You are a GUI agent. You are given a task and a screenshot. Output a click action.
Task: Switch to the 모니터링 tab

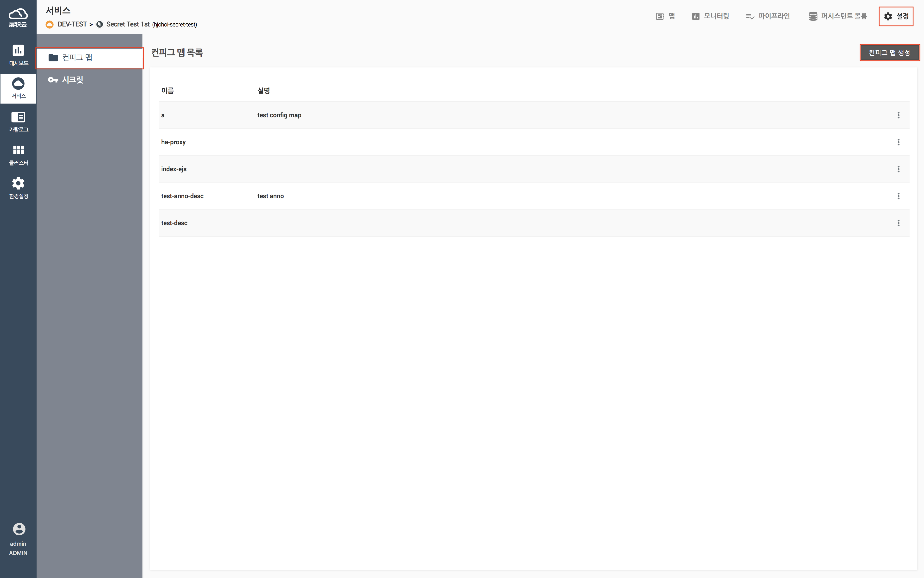[x=711, y=16]
